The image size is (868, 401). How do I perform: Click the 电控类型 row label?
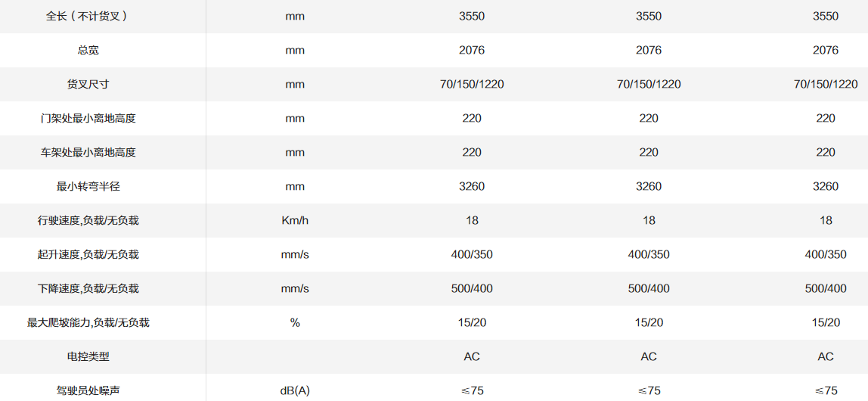point(88,356)
